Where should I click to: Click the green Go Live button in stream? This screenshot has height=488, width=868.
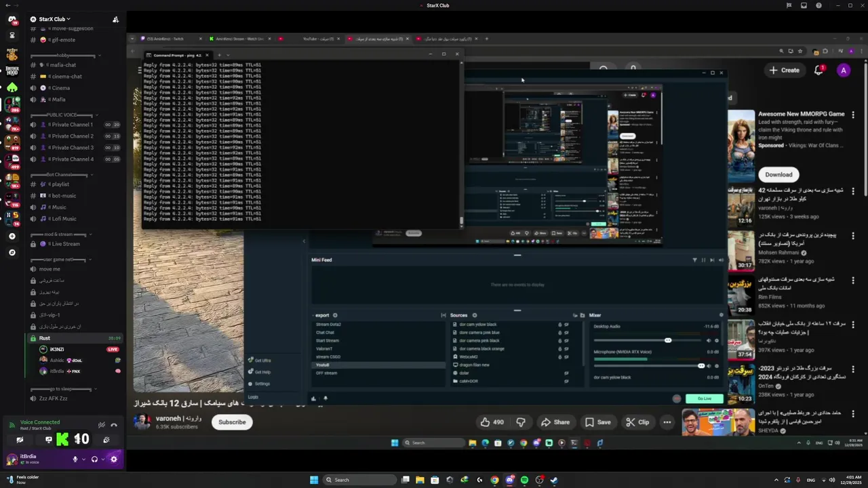pos(705,399)
